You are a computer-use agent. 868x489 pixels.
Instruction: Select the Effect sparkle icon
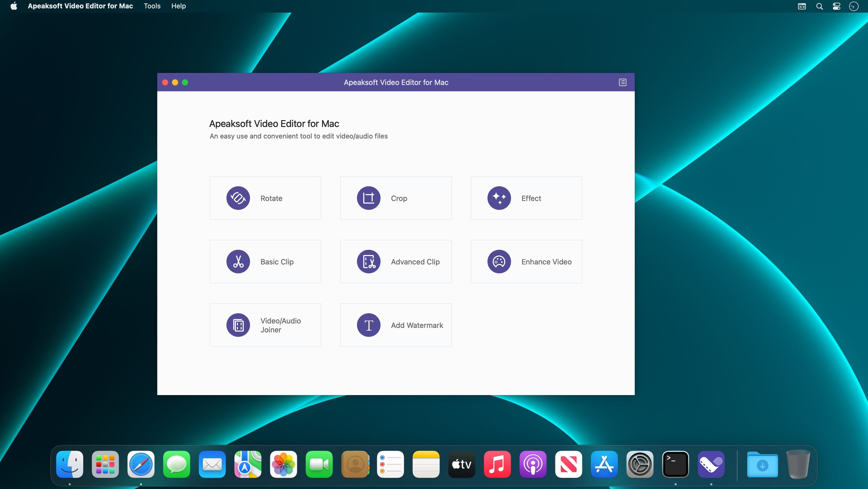[499, 198]
